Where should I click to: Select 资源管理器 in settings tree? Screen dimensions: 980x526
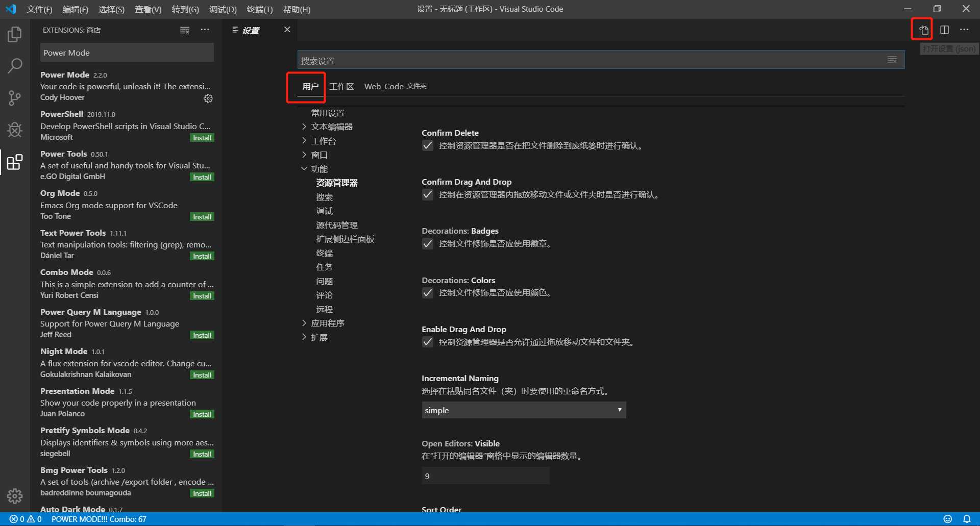337,183
